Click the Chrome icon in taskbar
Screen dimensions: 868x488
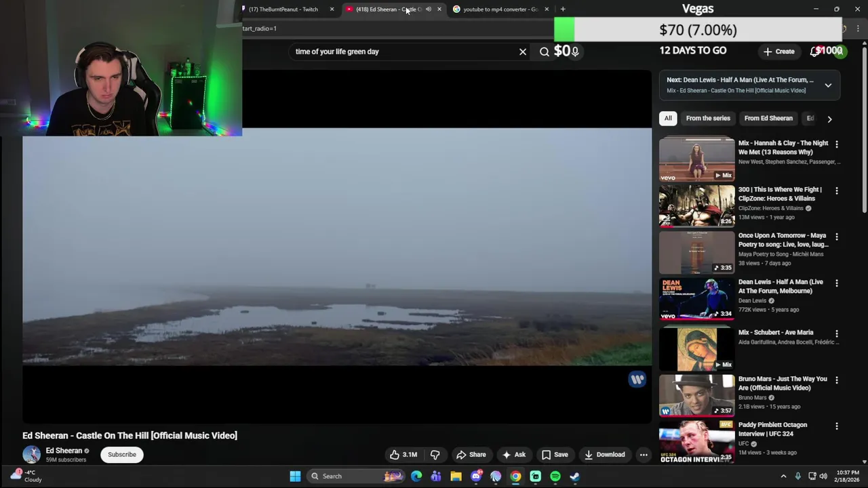(x=515, y=476)
